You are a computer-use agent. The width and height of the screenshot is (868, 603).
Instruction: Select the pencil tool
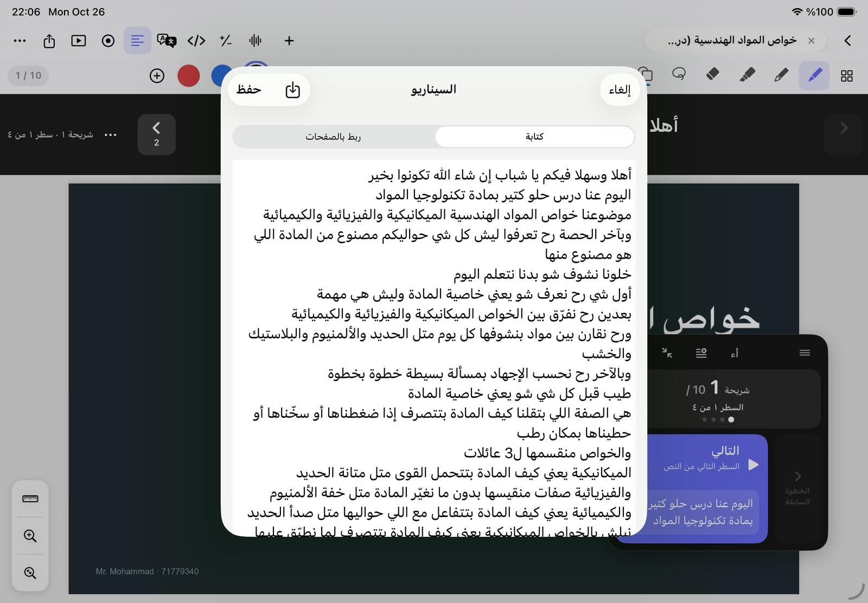(781, 75)
